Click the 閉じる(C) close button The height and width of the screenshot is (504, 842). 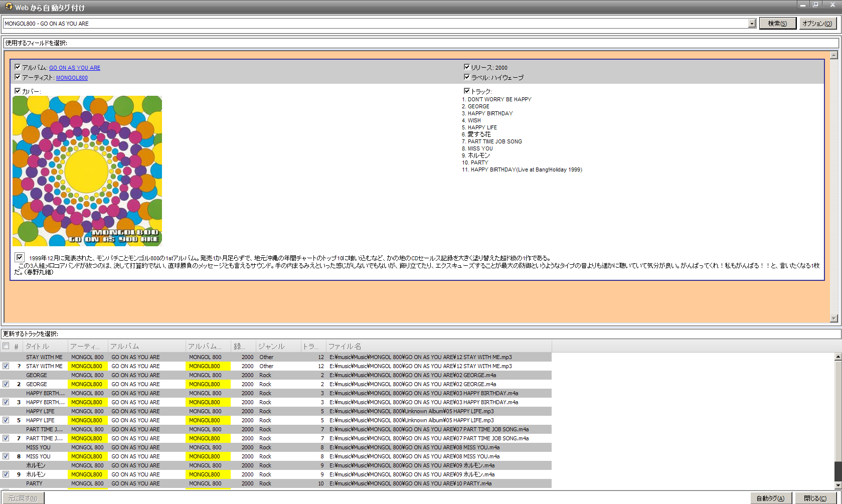coord(815,498)
